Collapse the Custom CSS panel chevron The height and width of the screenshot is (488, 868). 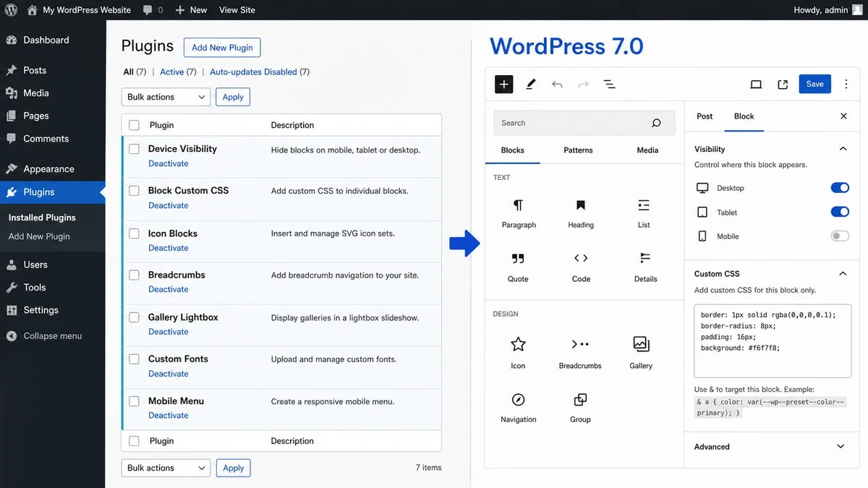click(x=843, y=274)
